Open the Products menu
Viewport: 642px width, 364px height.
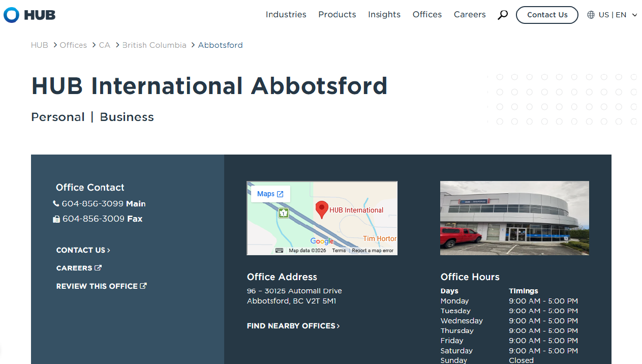pyautogui.click(x=337, y=15)
